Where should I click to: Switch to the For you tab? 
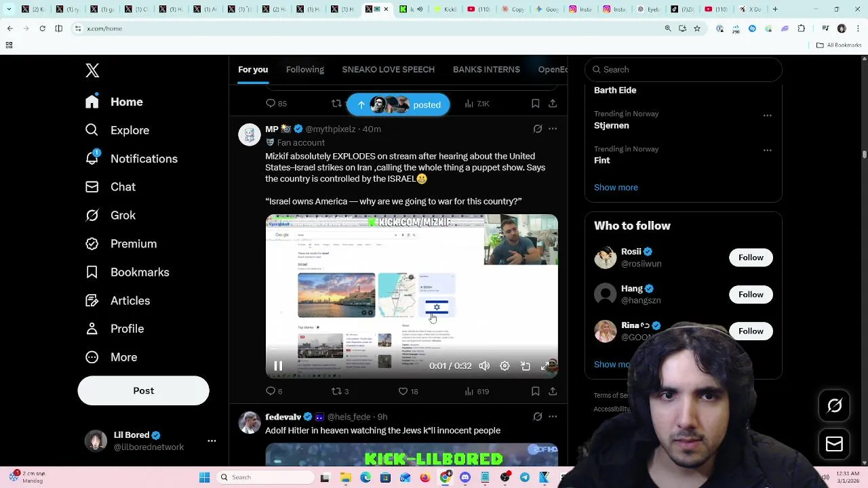coord(253,69)
